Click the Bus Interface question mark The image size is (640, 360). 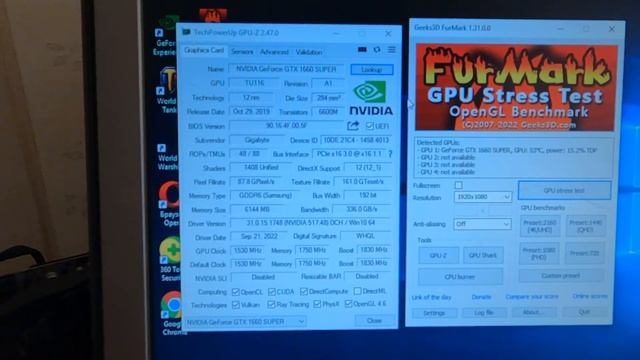tap(390, 154)
